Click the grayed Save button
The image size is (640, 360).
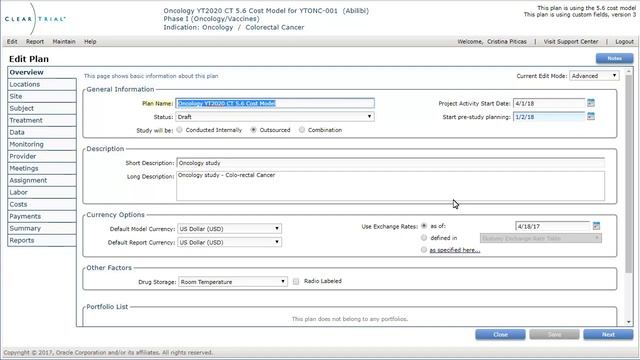tap(554, 334)
